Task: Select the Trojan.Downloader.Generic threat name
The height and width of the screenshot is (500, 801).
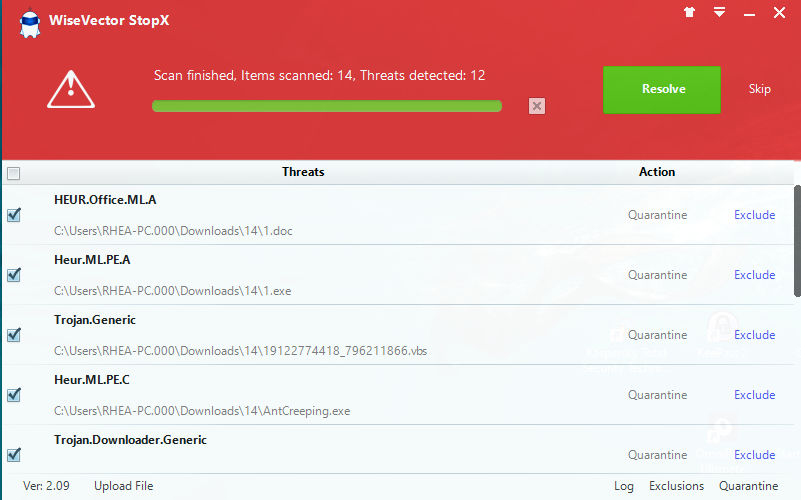Action: (x=130, y=440)
